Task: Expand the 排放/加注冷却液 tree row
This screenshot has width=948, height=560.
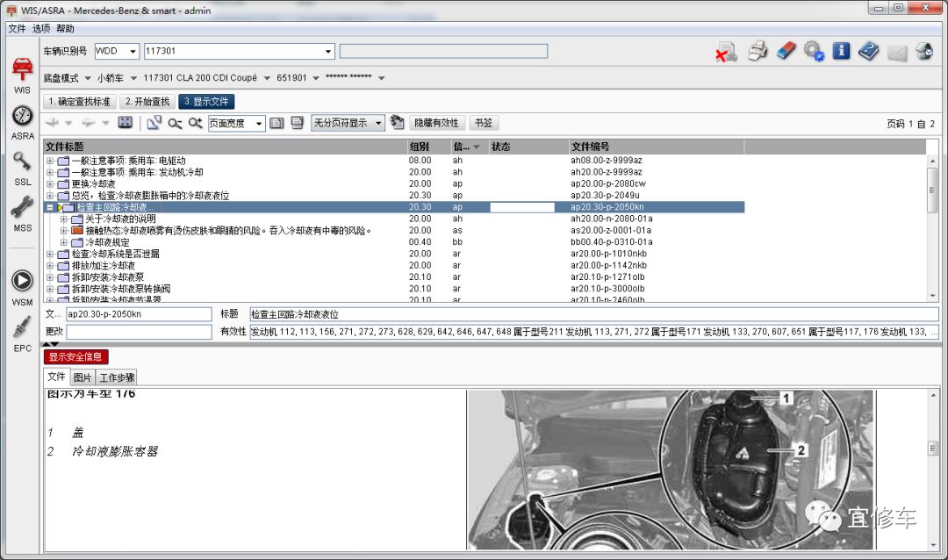Action: click(x=50, y=265)
